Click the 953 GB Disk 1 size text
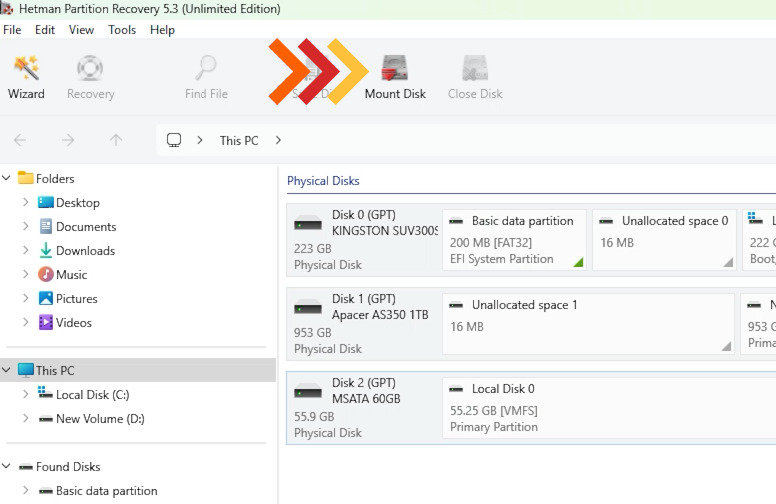This screenshot has height=504, width=776. point(313,333)
